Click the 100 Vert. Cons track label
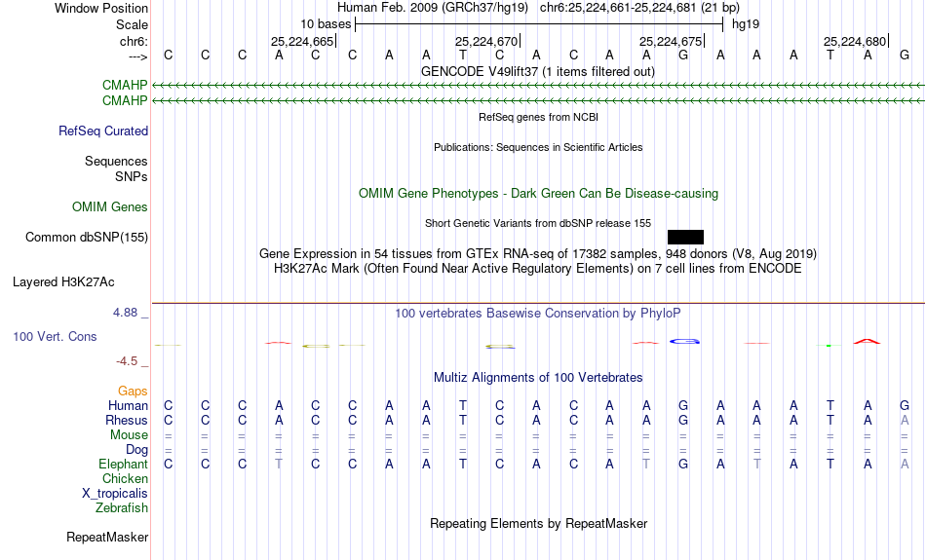This screenshot has width=926, height=560. [55, 336]
